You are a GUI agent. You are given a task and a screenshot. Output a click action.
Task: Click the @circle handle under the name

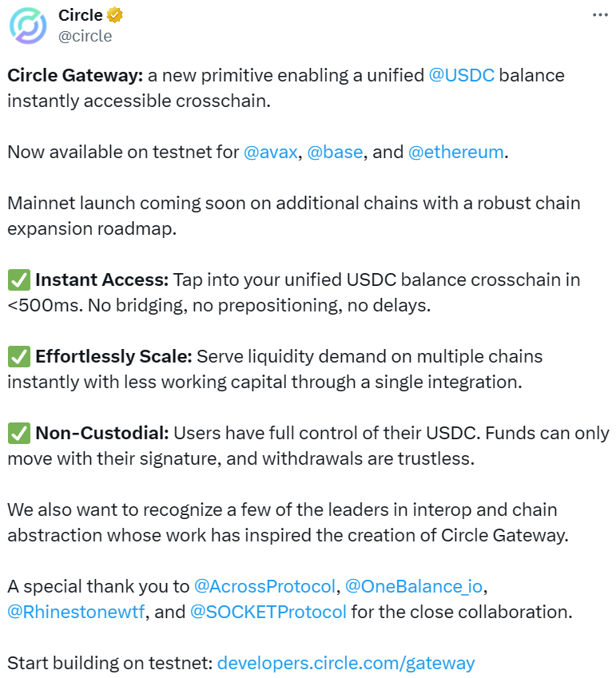tap(85, 36)
